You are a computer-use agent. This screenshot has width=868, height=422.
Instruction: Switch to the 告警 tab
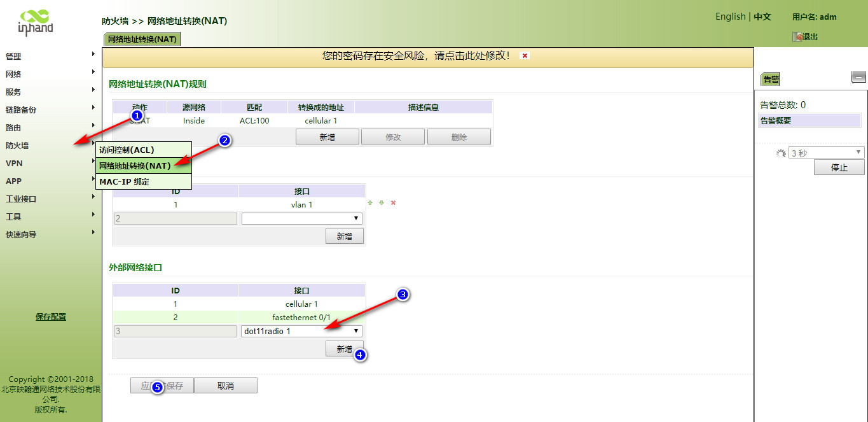pos(771,80)
